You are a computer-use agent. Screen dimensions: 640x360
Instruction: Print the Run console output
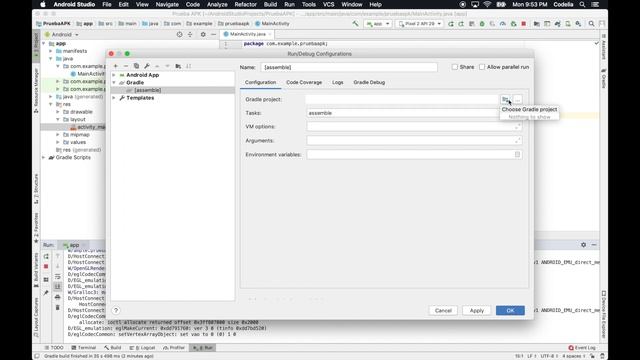[58, 297]
